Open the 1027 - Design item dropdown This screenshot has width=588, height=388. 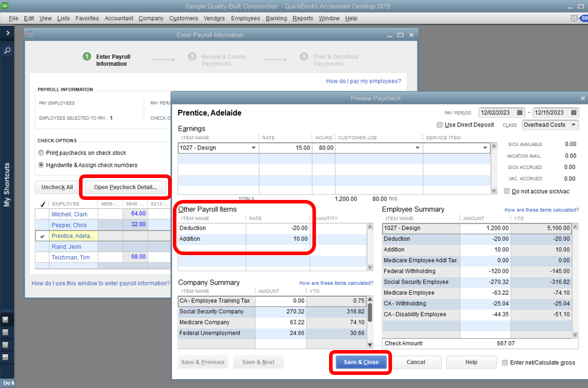coord(254,148)
